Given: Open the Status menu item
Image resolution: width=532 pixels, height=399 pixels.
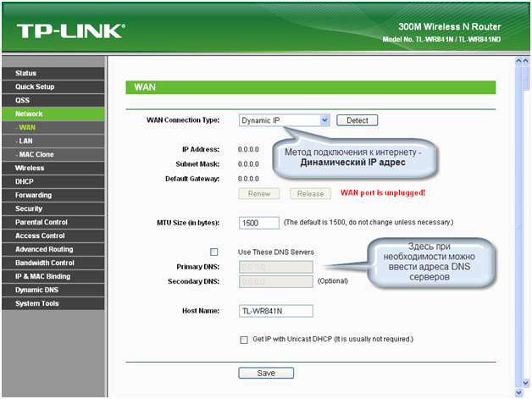Looking at the screenshot, I should (x=53, y=74).
